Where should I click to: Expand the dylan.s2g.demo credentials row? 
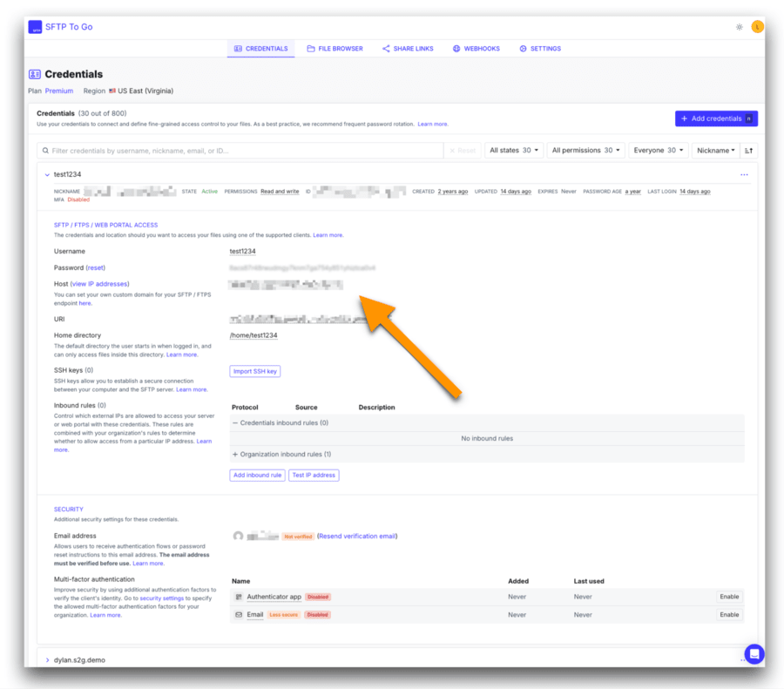click(x=48, y=660)
